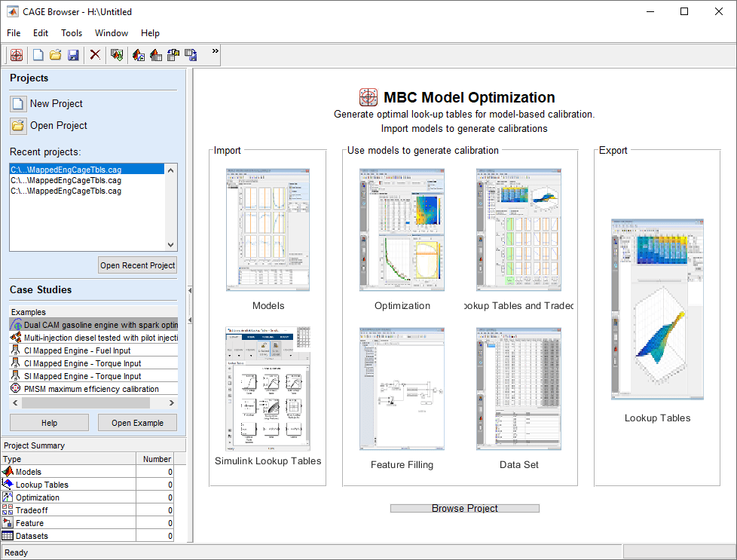Image resolution: width=737 pixels, height=560 pixels.
Task: Click the model-with-table toolbar icon
Action: tap(155, 55)
